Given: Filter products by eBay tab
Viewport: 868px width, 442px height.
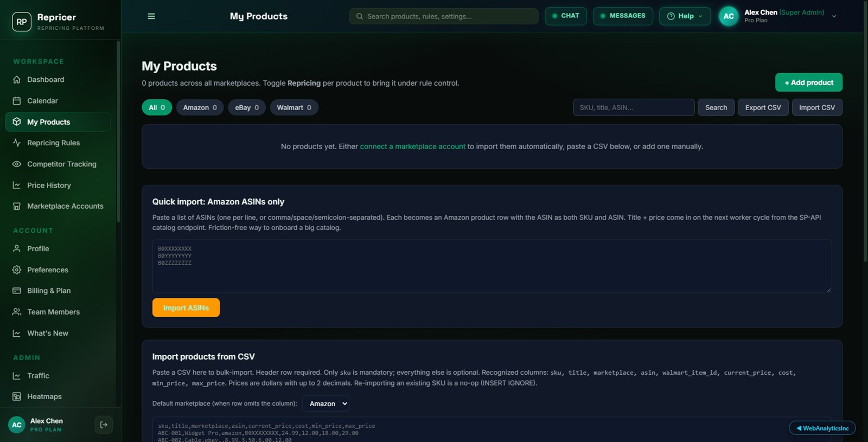Looking at the screenshot, I should tap(247, 107).
